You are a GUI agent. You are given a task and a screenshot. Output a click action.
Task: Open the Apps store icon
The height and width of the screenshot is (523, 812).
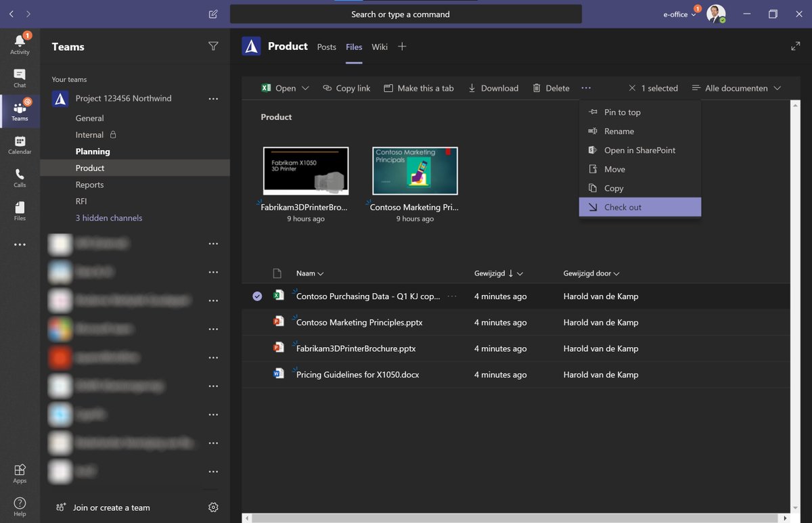click(20, 474)
